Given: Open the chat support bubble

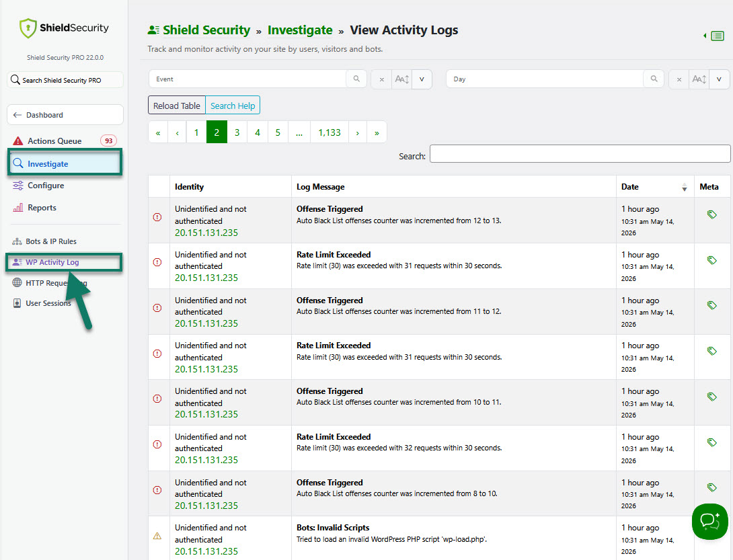Looking at the screenshot, I should pos(709,521).
